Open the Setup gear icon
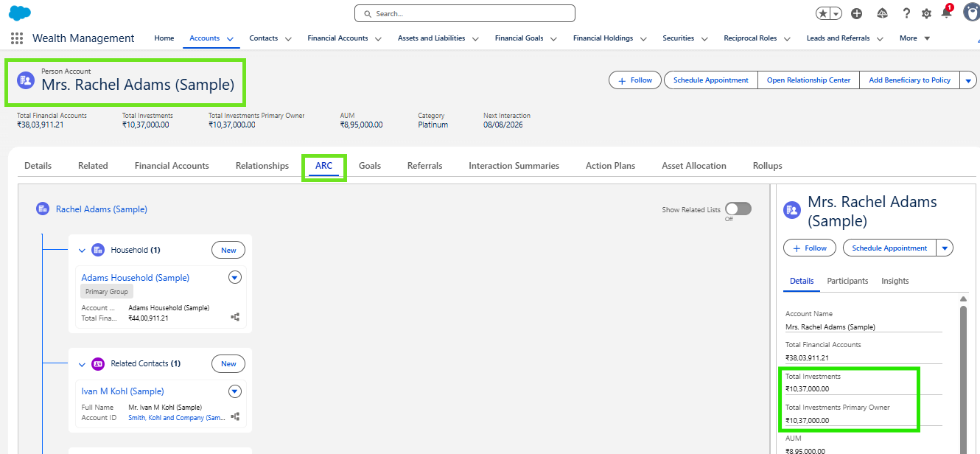This screenshot has height=454, width=980. [x=926, y=13]
